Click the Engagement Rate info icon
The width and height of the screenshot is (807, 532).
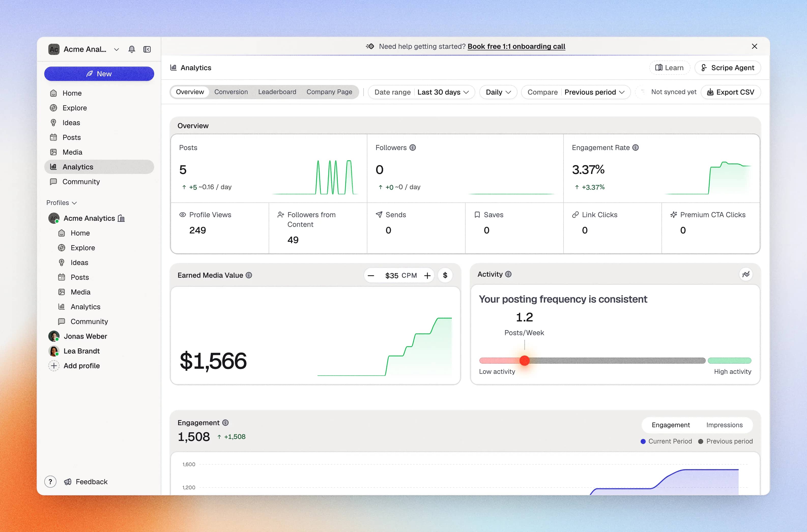pyautogui.click(x=635, y=147)
